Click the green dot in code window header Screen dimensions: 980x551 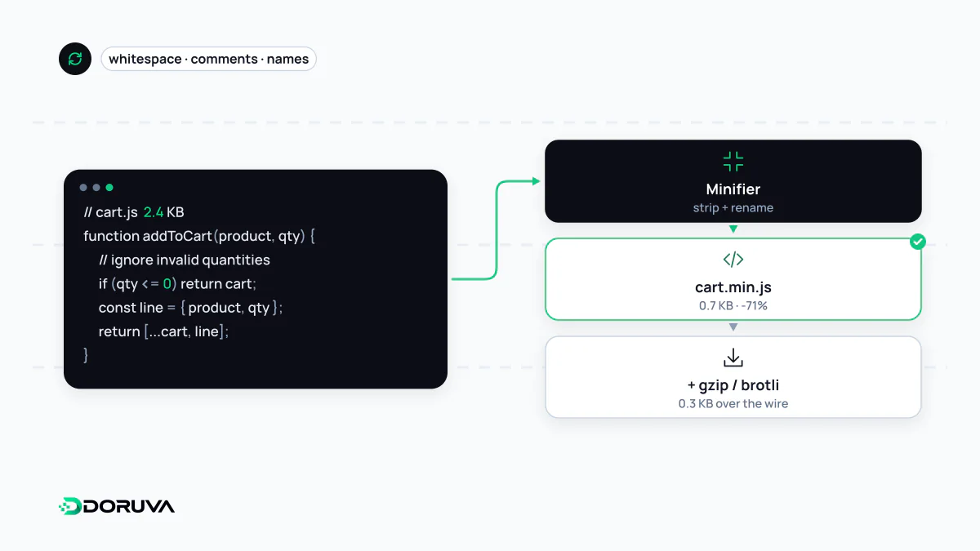tap(109, 188)
